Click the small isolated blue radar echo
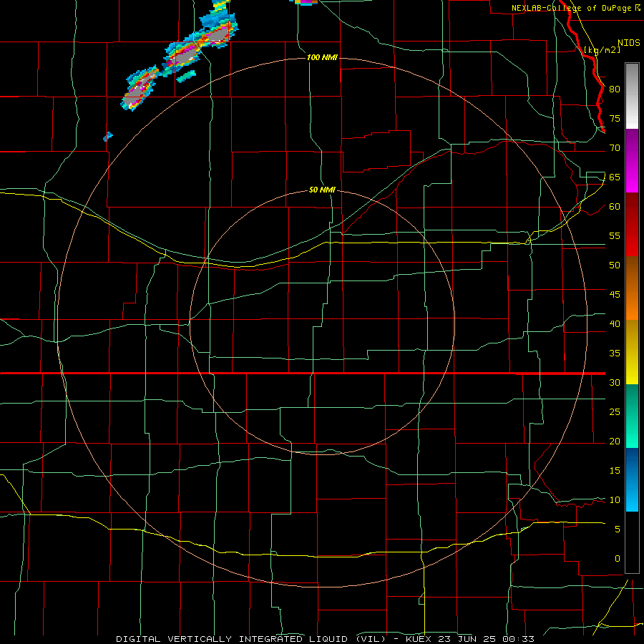This screenshot has width=644, height=644. (107, 137)
